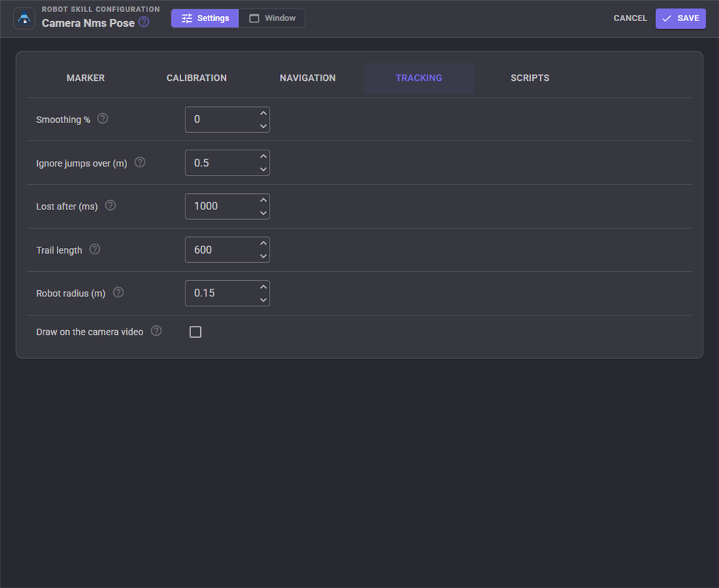Decrease Lost after (ms) value
The height and width of the screenshot is (588, 719).
(263, 213)
